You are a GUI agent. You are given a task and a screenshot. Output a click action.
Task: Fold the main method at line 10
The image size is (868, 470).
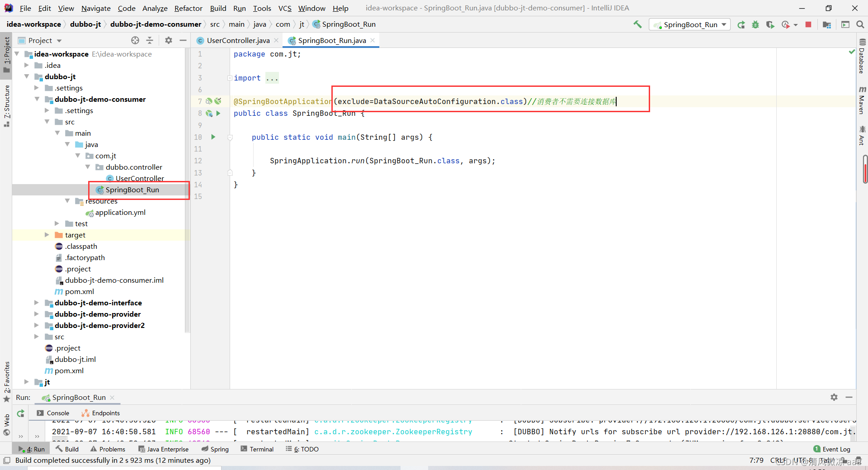pos(230,137)
